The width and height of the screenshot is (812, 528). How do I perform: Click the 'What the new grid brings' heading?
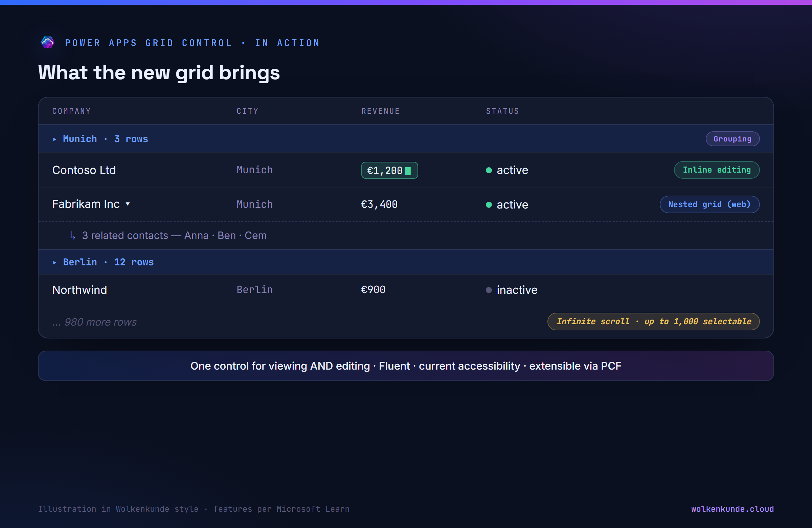159,73
